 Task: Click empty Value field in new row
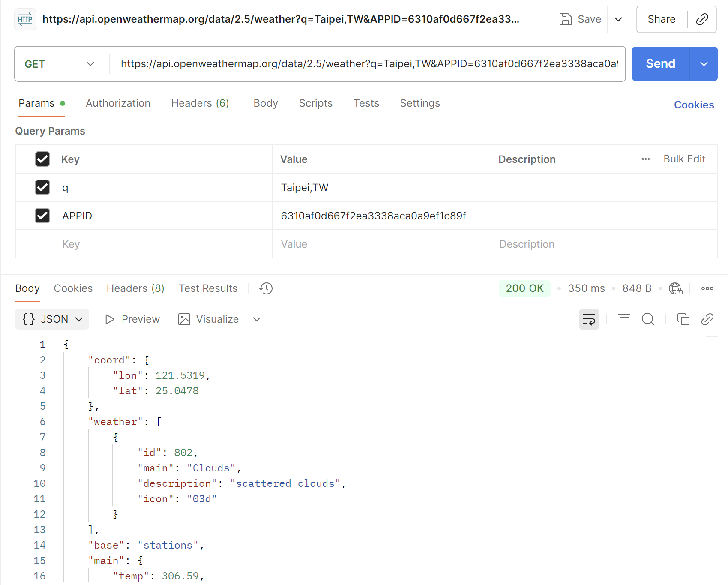tap(382, 244)
